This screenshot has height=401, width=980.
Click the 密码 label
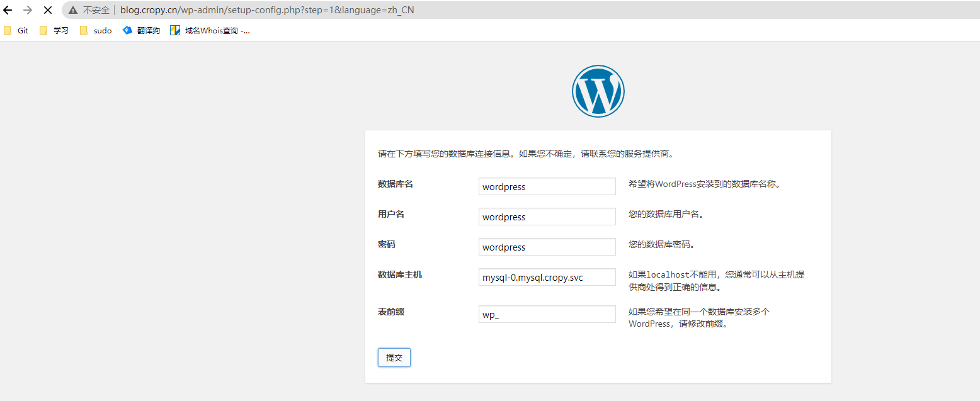(387, 244)
